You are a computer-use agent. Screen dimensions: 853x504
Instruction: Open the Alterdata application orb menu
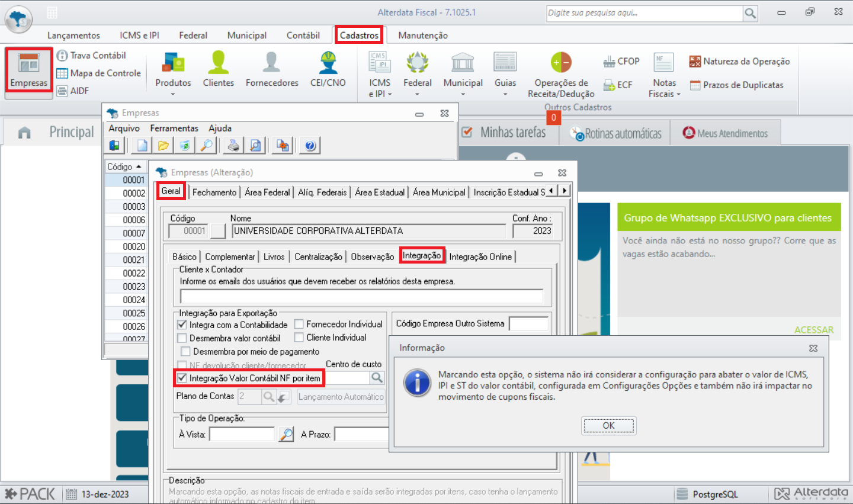pos(18,19)
